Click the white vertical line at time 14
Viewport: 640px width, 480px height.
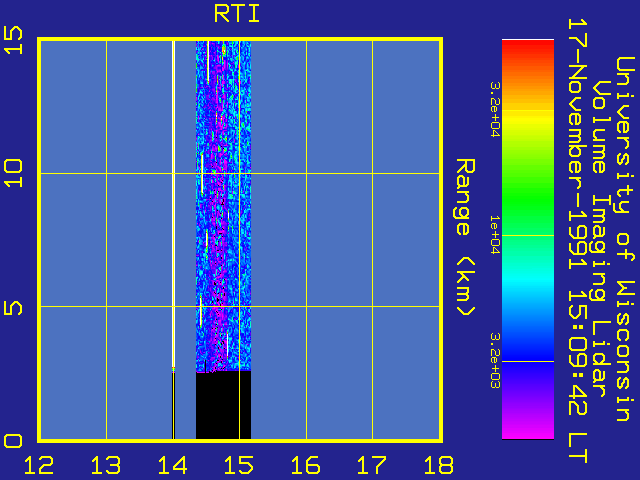click(x=173, y=203)
